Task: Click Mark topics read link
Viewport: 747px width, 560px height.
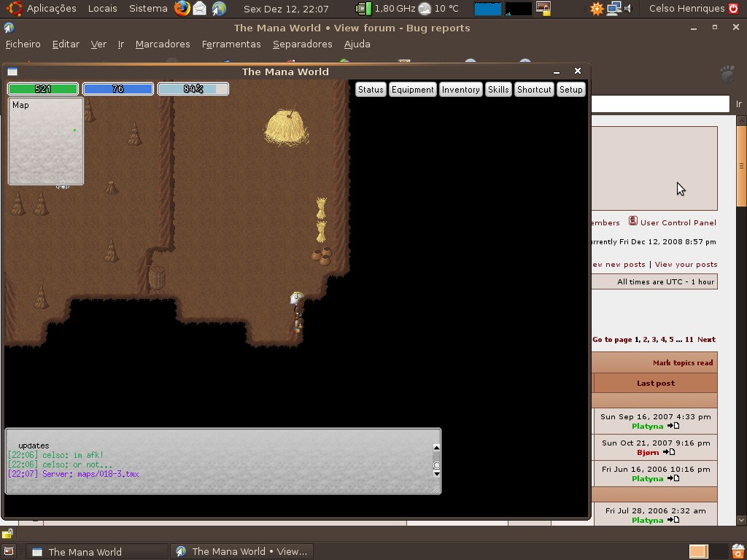Action: tap(683, 363)
